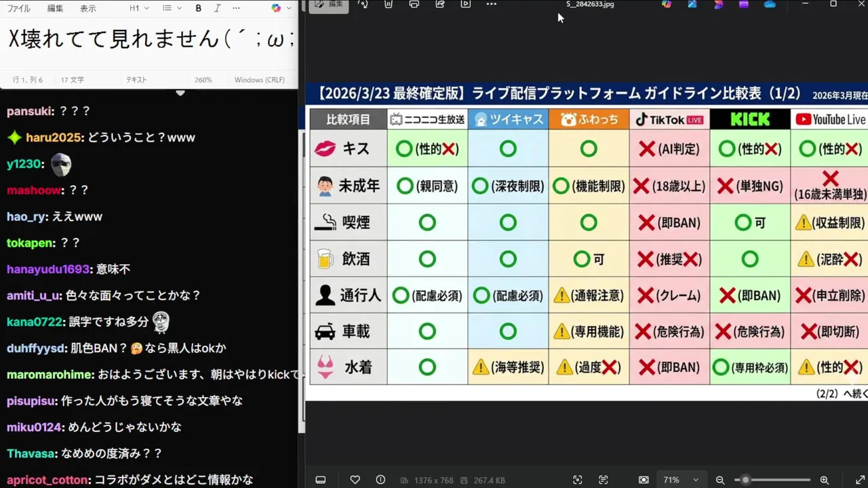Image resolution: width=868 pixels, height=488 pixels.
Task: Expand the Copilot dropdown arrow in Notepad
Action: [x=289, y=8]
